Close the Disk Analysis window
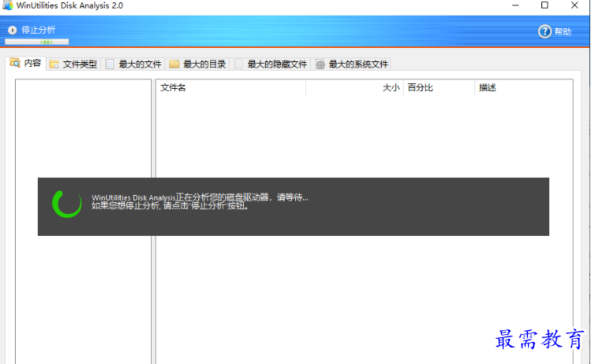Viewport: 591px width, 364px height. 574,6
